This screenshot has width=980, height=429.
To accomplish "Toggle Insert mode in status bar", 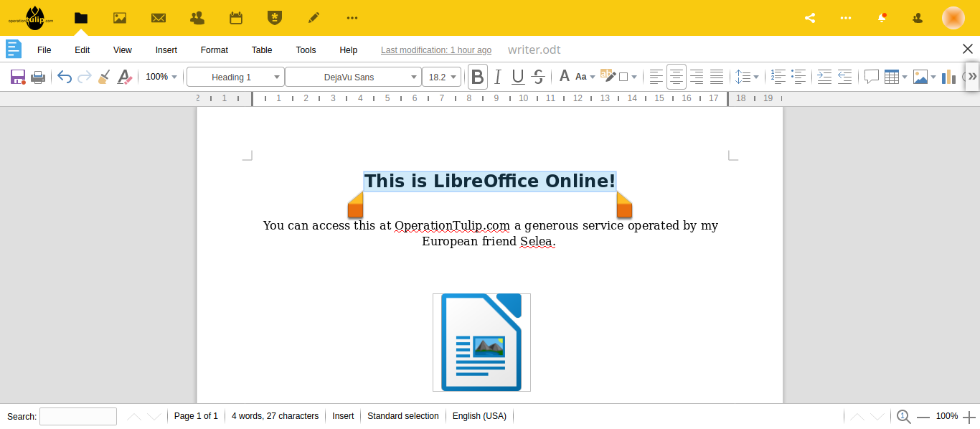I will (x=343, y=416).
